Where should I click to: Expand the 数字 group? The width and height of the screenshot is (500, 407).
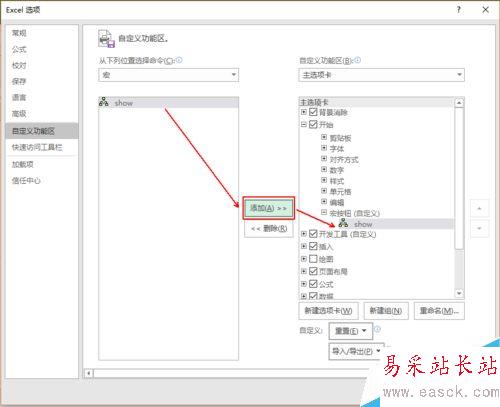tap(324, 169)
